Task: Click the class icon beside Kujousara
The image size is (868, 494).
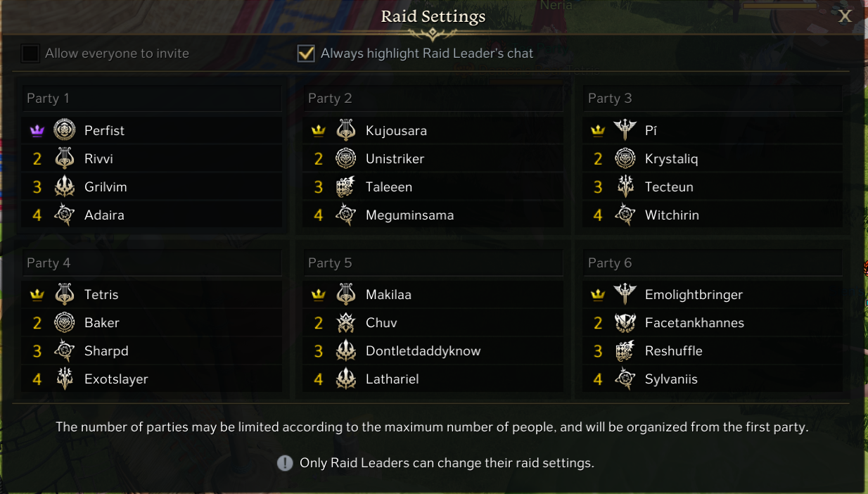Action: coord(345,130)
